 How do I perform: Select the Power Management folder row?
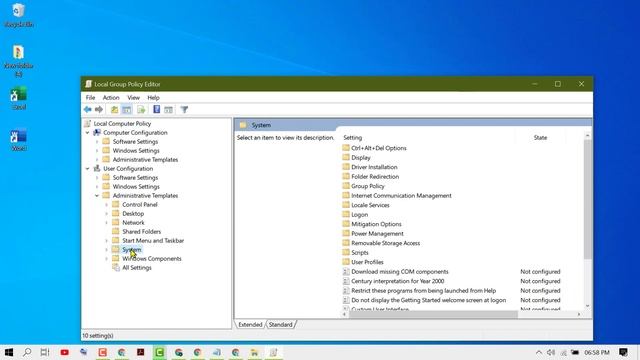377,233
